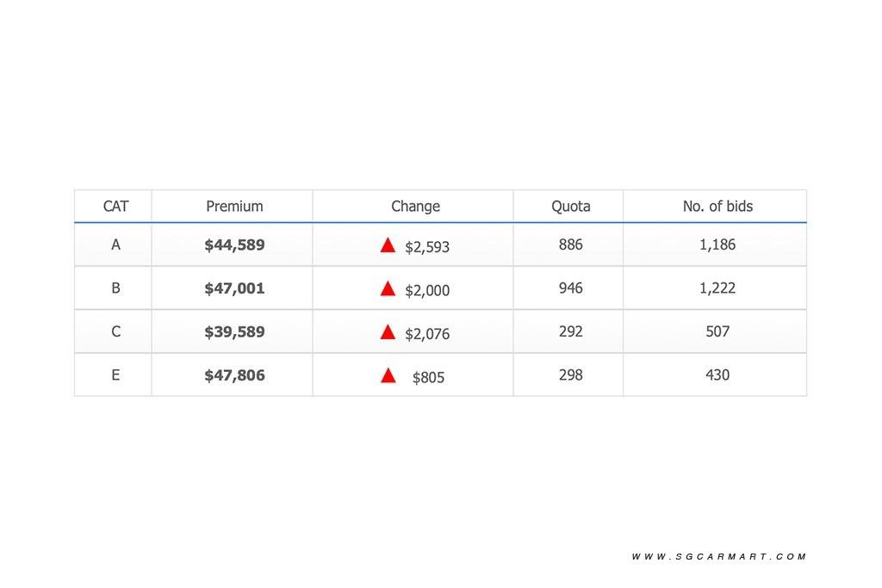Viewport: 882px width, 588px height.
Task: Select the 507 bids cell
Action: point(717,332)
